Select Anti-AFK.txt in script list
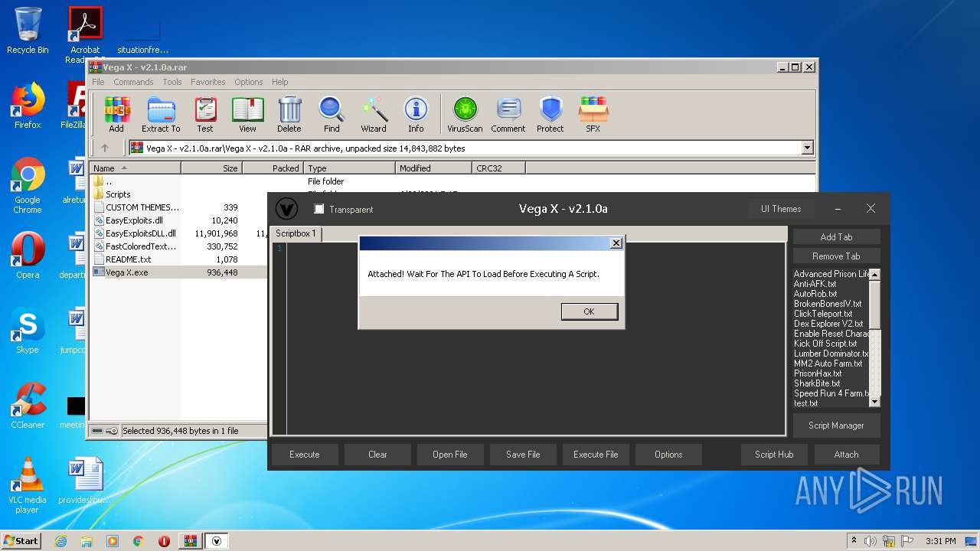The image size is (980, 551). coord(815,284)
